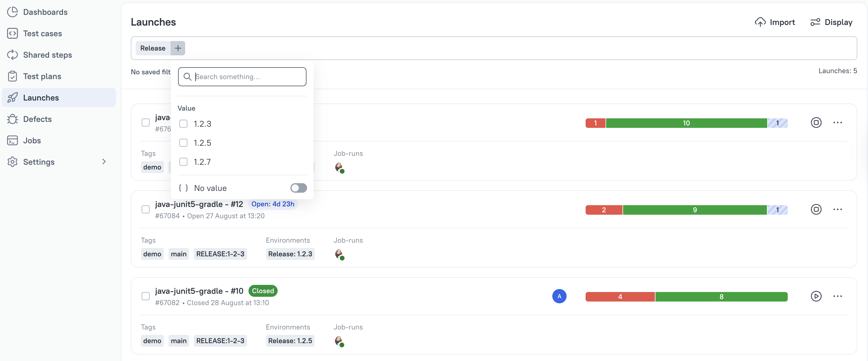This screenshot has width=868, height=361.
Task: Click the Jenkins job-run icon for launch #12
Action: click(339, 254)
